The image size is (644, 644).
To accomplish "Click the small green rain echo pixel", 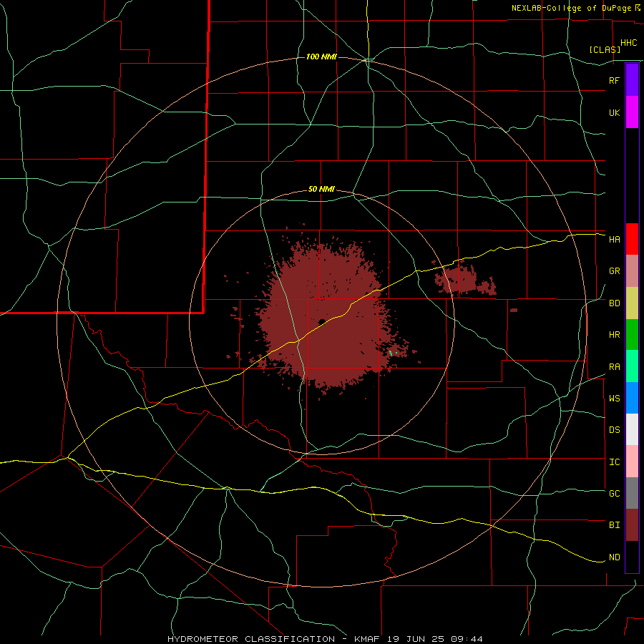I will pos(391,352).
